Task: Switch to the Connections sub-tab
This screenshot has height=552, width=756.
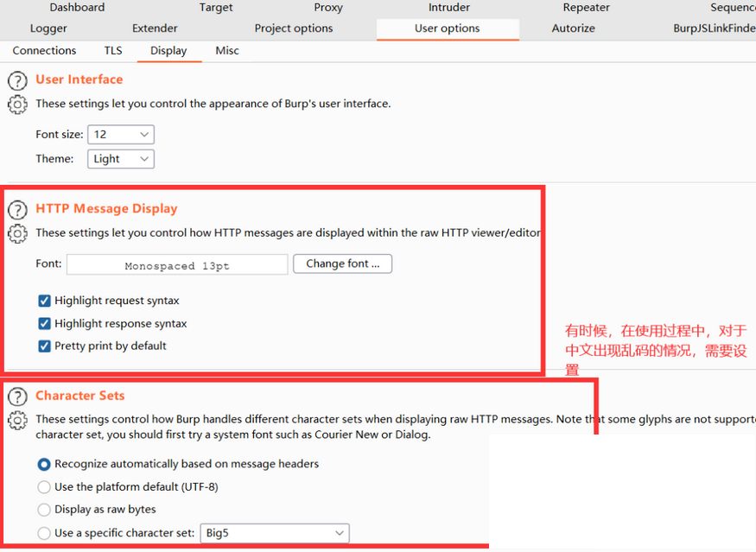Action: (x=44, y=51)
